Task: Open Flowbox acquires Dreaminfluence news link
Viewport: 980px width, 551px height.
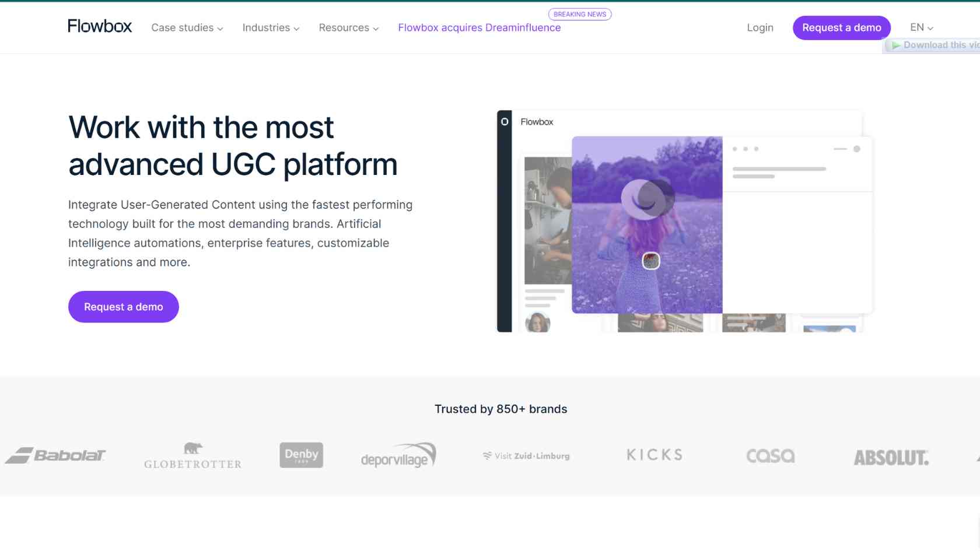Action: click(479, 28)
